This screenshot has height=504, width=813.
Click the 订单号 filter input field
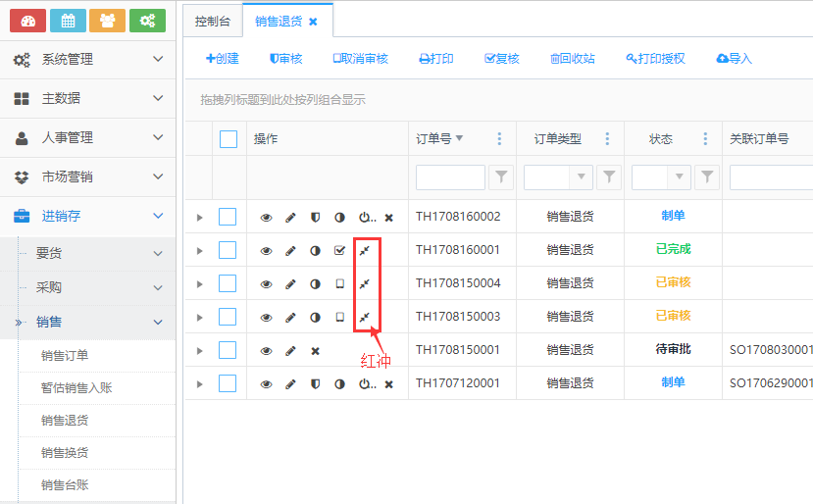(450, 177)
